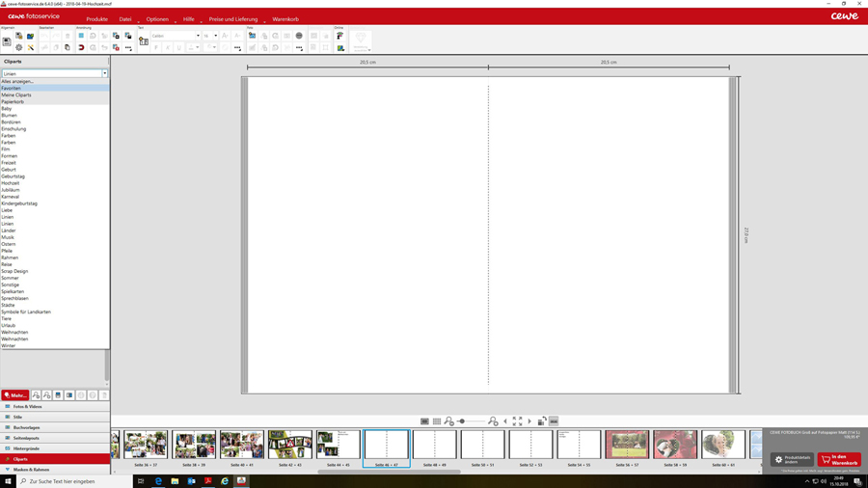Click the insert photo icon in Foto group
The width and height of the screenshot is (868, 488).
tap(252, 36)
